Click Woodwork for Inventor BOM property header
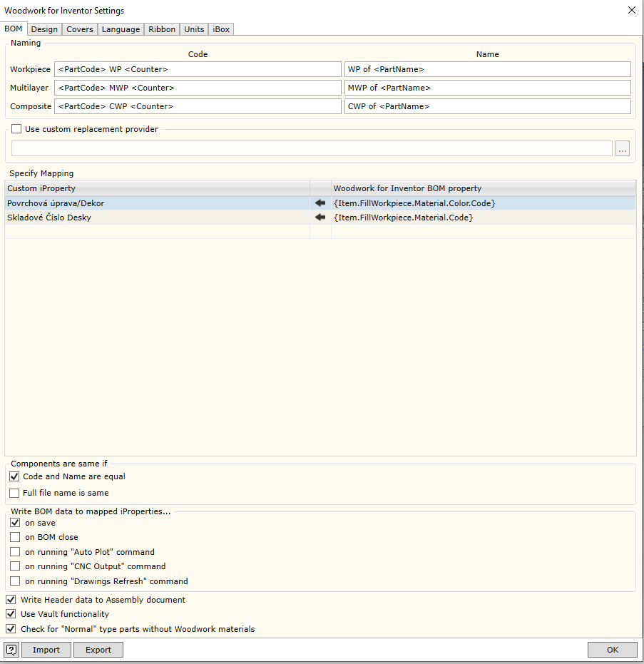The width and height of the screenshot is (644, 664). 484,188
